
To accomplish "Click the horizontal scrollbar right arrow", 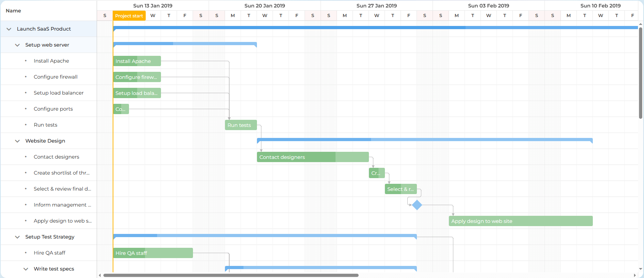I will tap(635, 275).
